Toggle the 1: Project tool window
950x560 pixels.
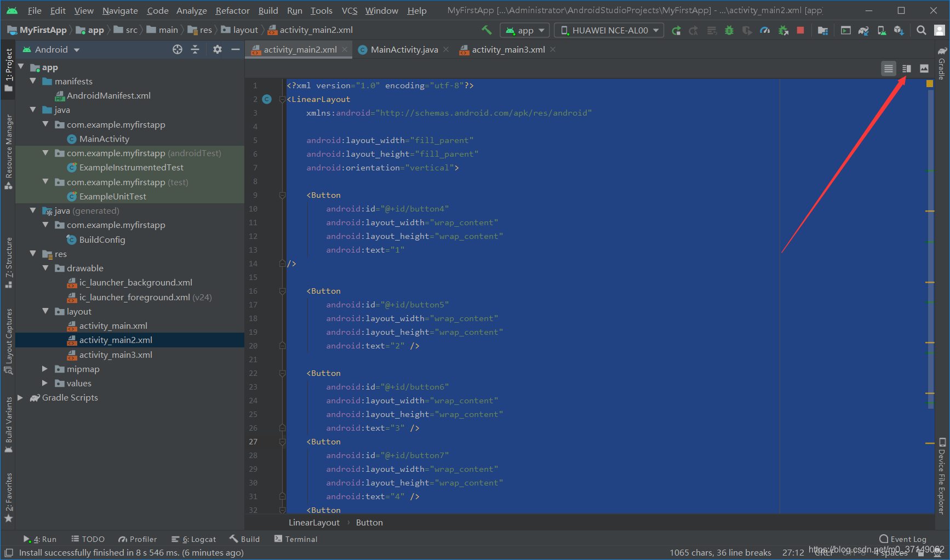tap(8, 70)
